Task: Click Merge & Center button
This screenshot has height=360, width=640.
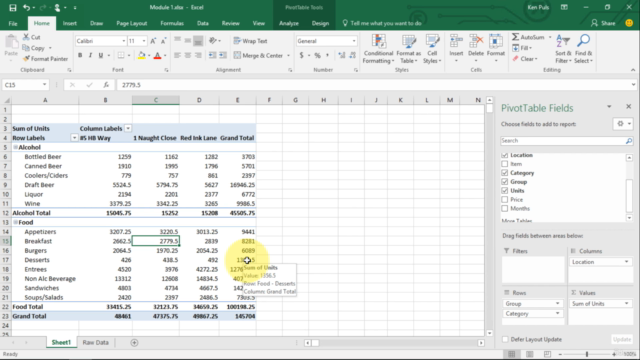Action: coord(259,56)
